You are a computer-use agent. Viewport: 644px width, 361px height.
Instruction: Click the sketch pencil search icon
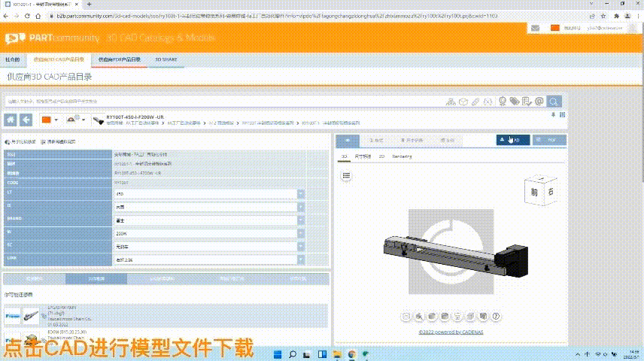pyautogui.click(x=475, y=102)
